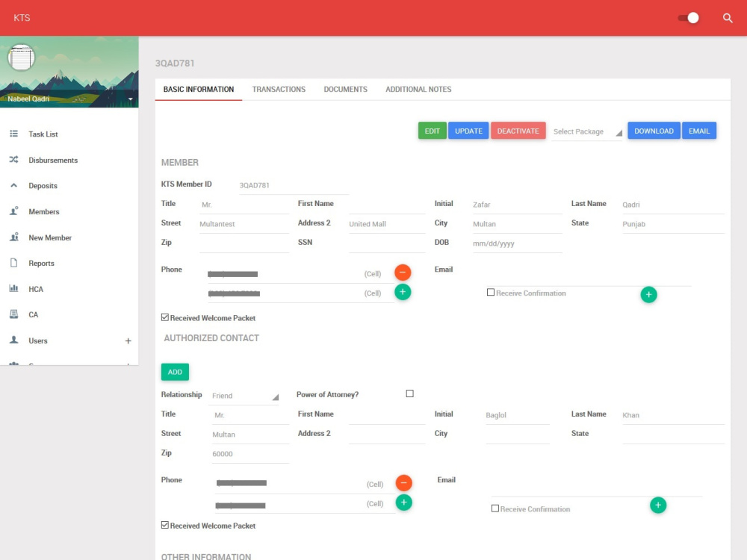The height and width of the screenshot is (560, 747).
Task: Open the Nabeel Qadri account dropdown arrow
Action: pos(130,99)
